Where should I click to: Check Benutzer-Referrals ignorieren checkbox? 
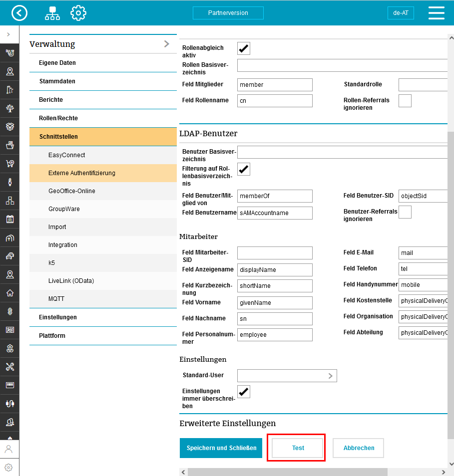[x=405, y=212]
